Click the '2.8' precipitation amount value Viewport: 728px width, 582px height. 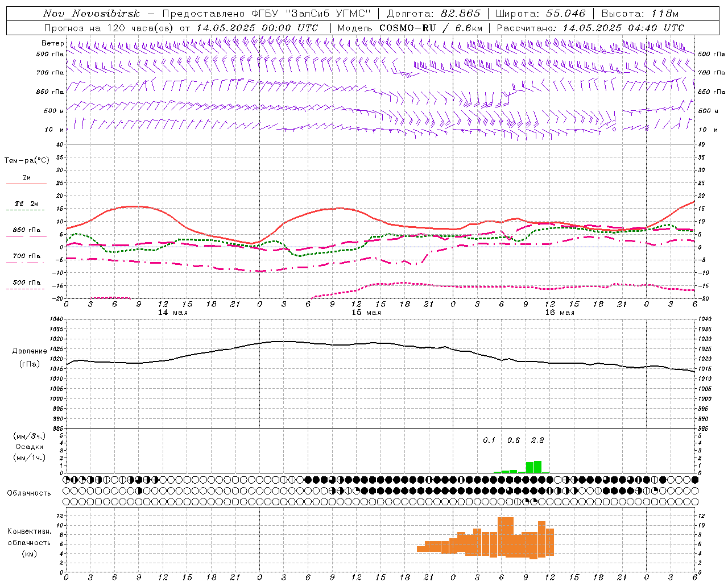coord(537,440)
